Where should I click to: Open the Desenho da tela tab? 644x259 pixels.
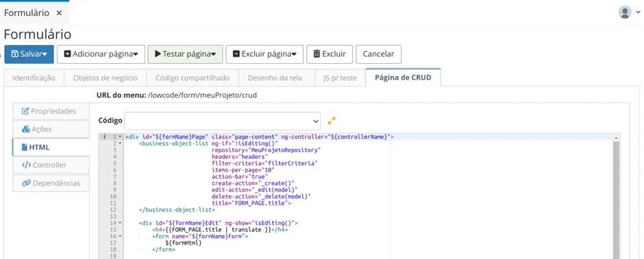click(x=275, y=77)
